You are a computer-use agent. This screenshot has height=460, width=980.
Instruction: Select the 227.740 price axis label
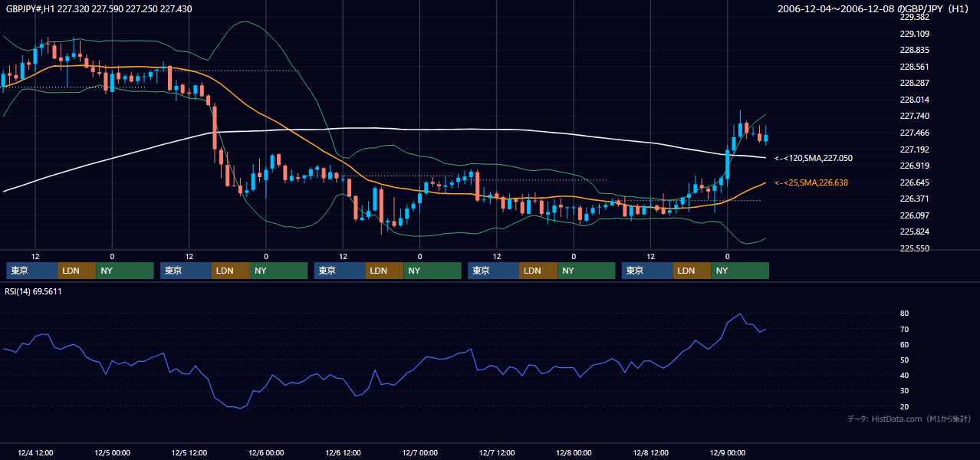coord(915,116)
